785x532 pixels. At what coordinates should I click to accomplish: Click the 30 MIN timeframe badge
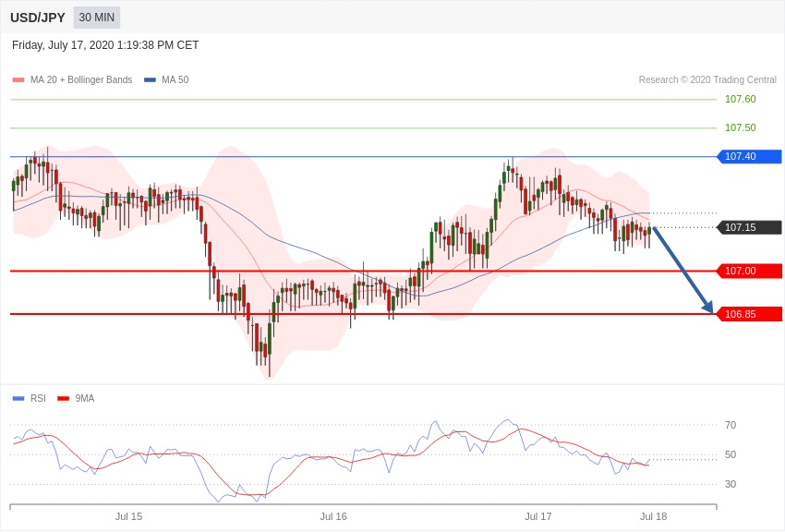pyautogui.click(x=97, y=18)
